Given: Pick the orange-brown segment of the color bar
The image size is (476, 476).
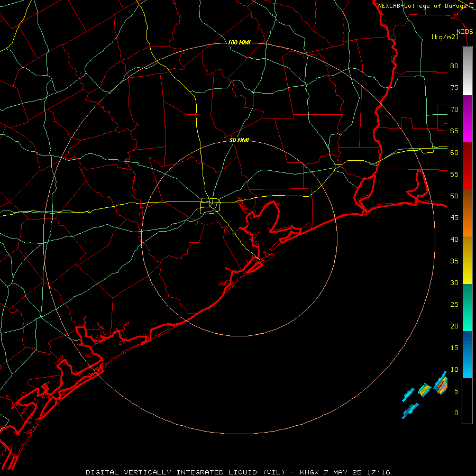Looking at the screenshot, I should pos(467,213).
